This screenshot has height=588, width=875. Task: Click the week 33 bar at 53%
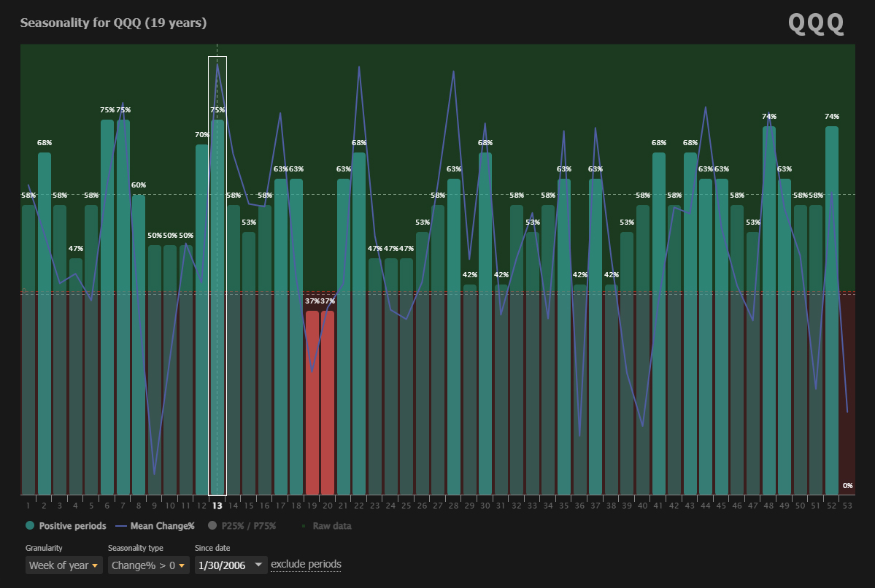[532, 363]
